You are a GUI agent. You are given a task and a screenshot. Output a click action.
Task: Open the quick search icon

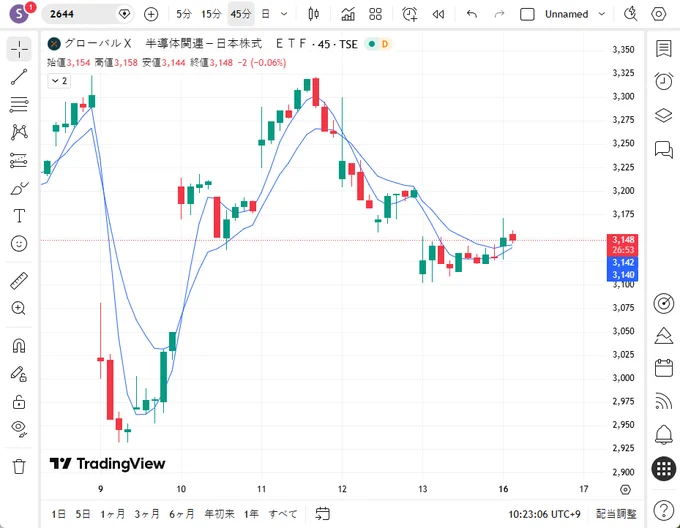631,14
